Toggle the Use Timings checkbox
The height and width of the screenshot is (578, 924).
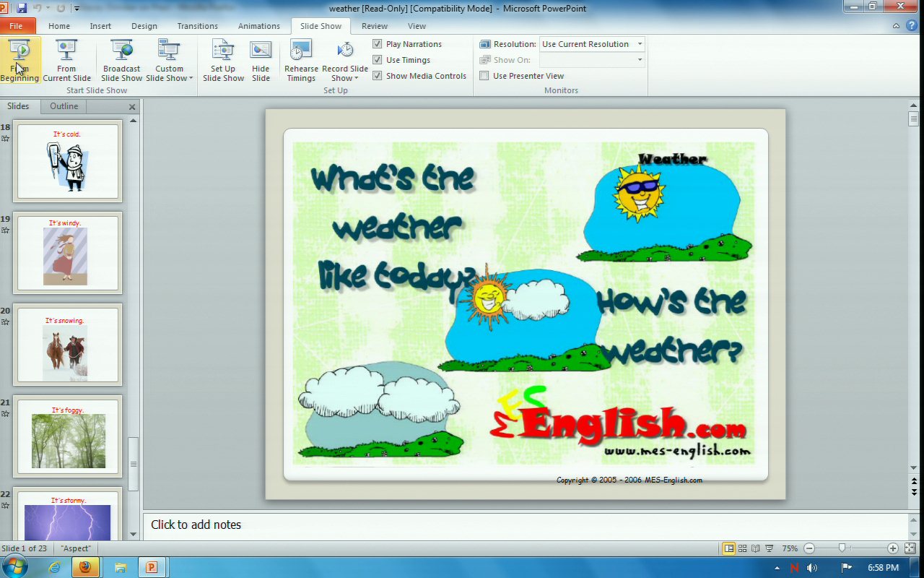pyautogui.click(x=378, y=60)
